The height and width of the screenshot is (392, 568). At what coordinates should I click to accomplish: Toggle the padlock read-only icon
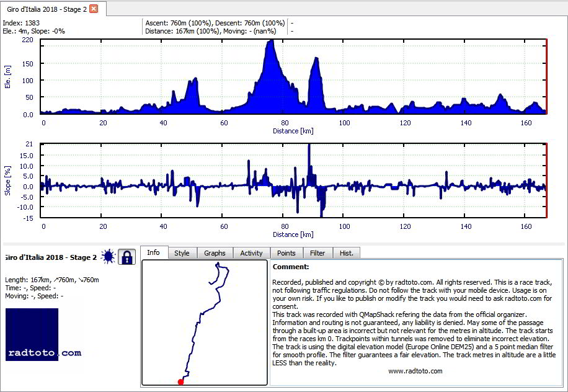click(x=126, y=257)
